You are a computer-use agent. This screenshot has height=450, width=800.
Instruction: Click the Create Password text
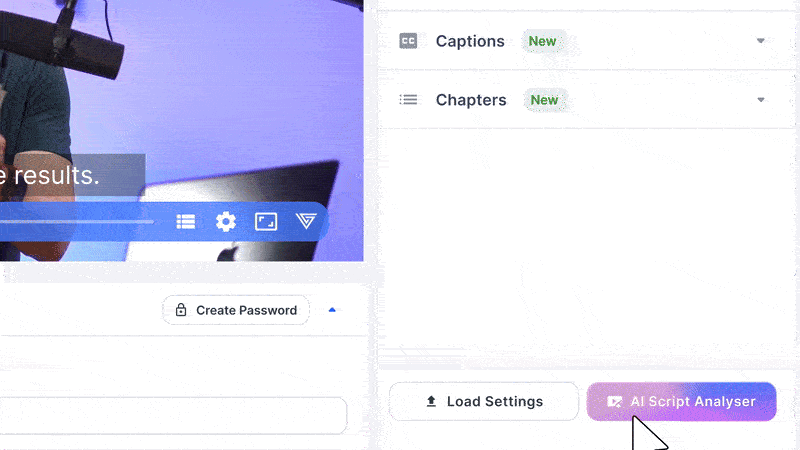[246, 310]
